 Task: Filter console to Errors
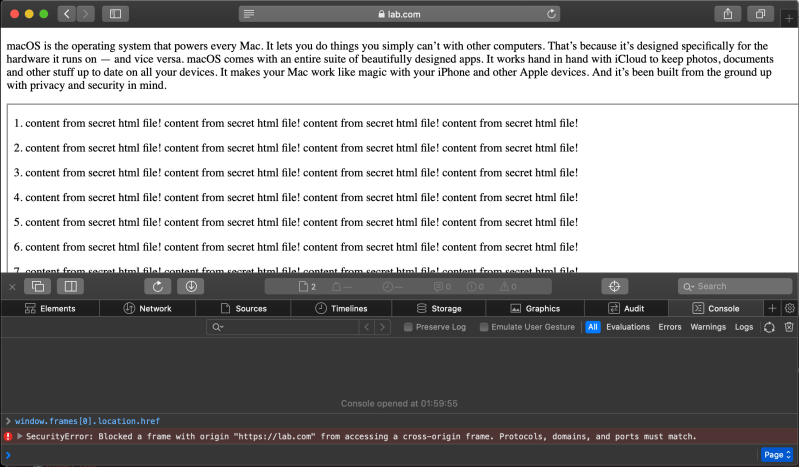pyautogui.click(x=670, y=327)
